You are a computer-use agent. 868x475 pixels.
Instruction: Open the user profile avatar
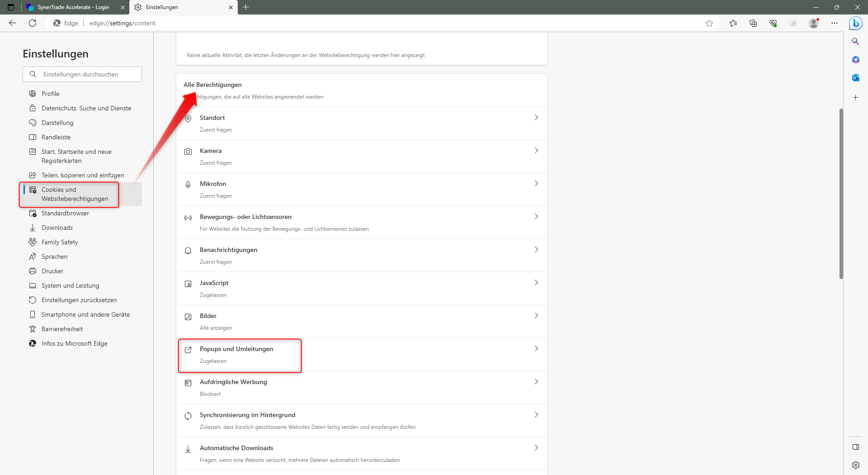pos(814,23)
